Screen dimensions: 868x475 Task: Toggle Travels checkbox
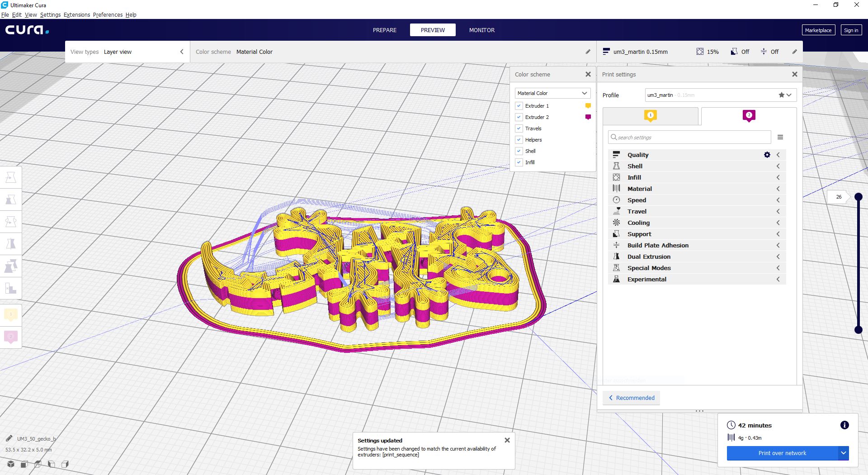(x=519, y=128)
